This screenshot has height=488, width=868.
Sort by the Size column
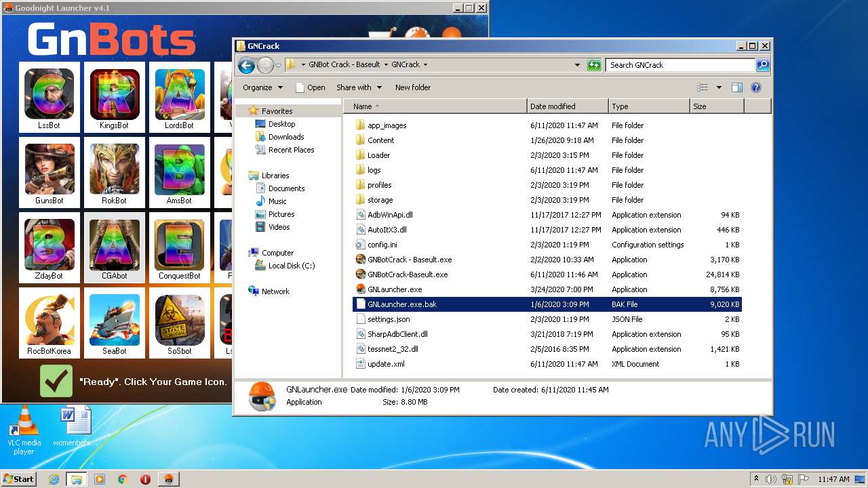pos(717,106)
